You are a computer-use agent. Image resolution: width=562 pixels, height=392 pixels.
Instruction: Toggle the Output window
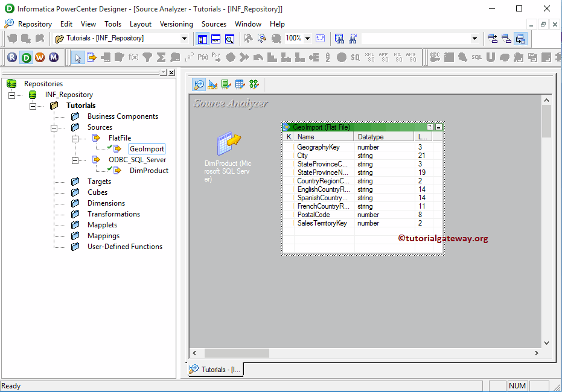[x=216, y=39]
